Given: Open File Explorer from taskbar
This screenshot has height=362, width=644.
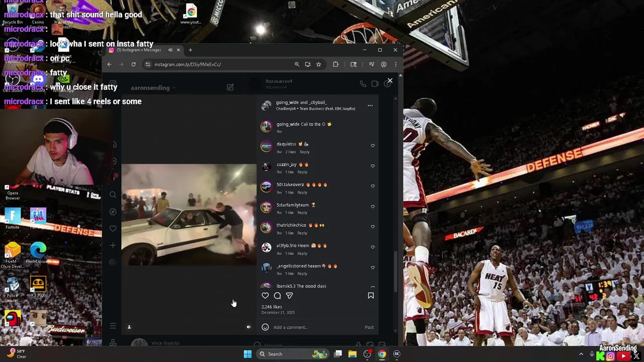Looking at the screenshot, I should [353, 354].
